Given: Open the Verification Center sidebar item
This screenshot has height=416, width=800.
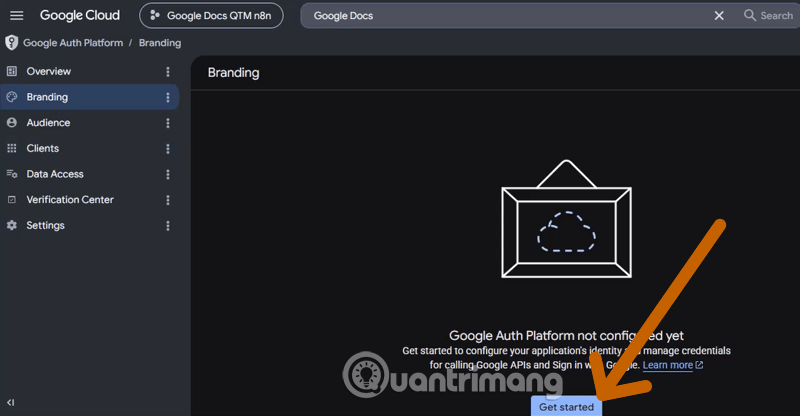Looking at the screenshot, I should click(x=89, y=200).
